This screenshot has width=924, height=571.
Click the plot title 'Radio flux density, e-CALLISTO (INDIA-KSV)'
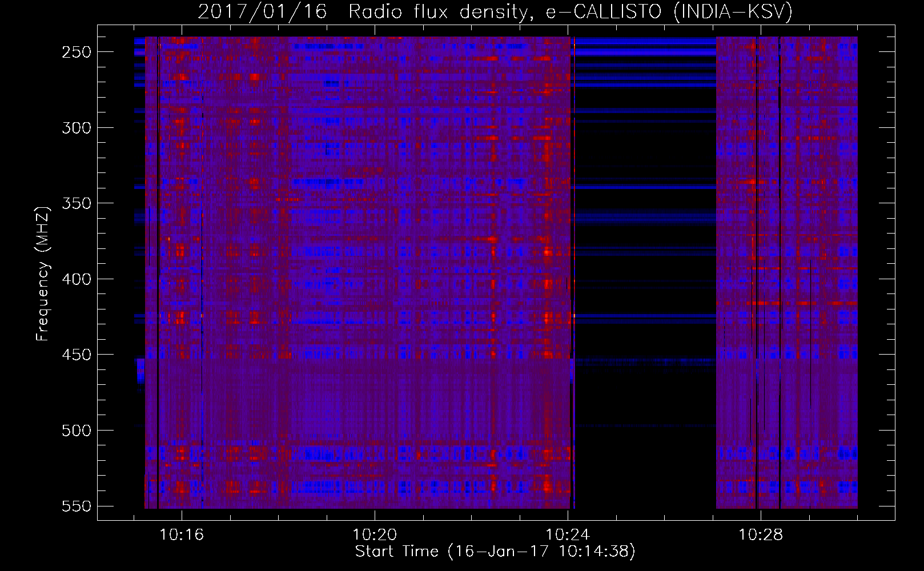571,12
